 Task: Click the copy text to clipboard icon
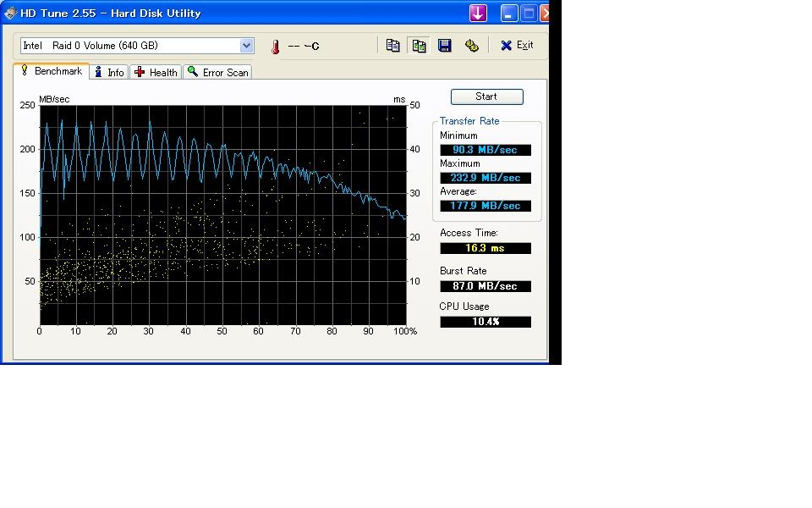coord(392,46)
